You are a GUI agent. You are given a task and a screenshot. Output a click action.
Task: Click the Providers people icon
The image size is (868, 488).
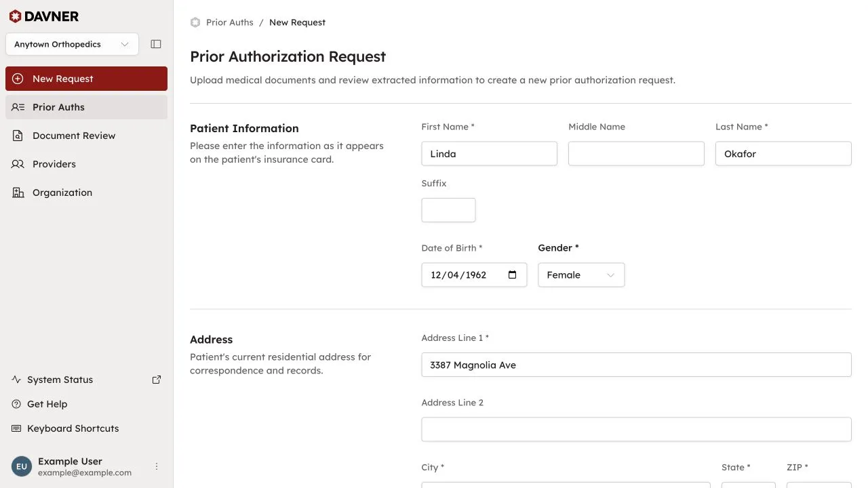coord(18,164)
